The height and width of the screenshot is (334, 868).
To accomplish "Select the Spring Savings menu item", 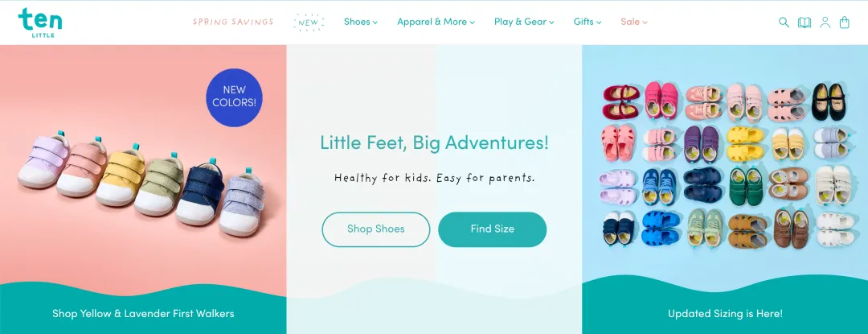I will pyautogui.click(x=233, y=22).
